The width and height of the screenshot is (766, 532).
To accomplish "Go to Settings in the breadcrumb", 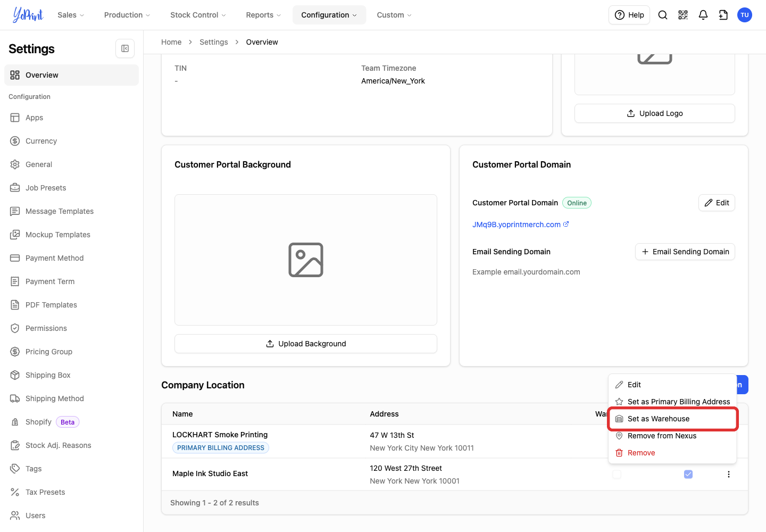I will (214, 42).
